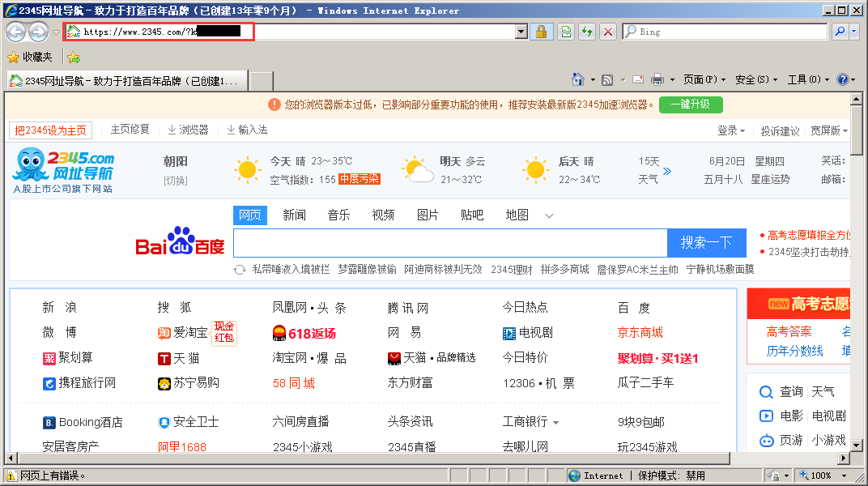Click the 京东商城 link

640,333
